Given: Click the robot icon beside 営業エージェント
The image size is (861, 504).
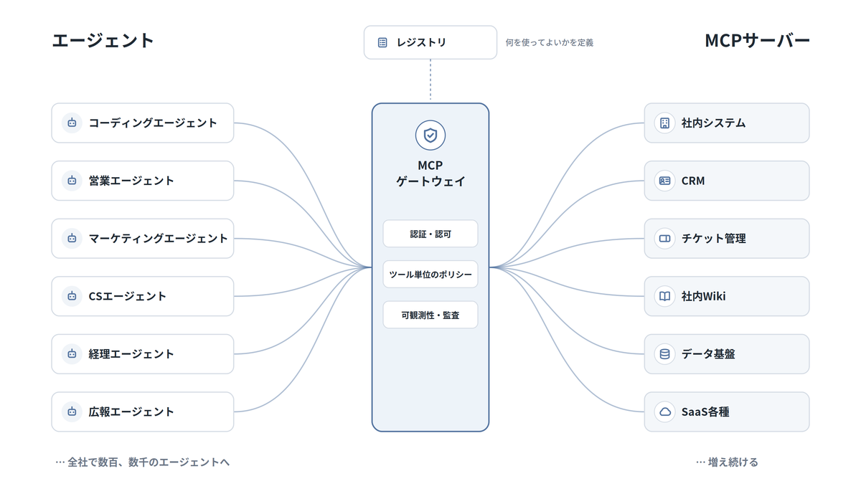Looking at the screenshot, I should (x=72, y=181).
